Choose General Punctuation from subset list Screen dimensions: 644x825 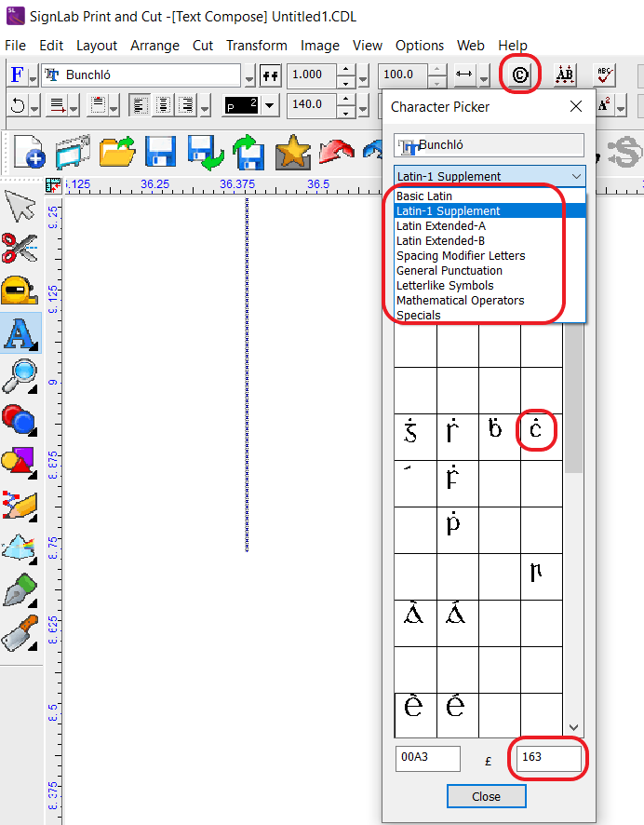pos(490,270)
